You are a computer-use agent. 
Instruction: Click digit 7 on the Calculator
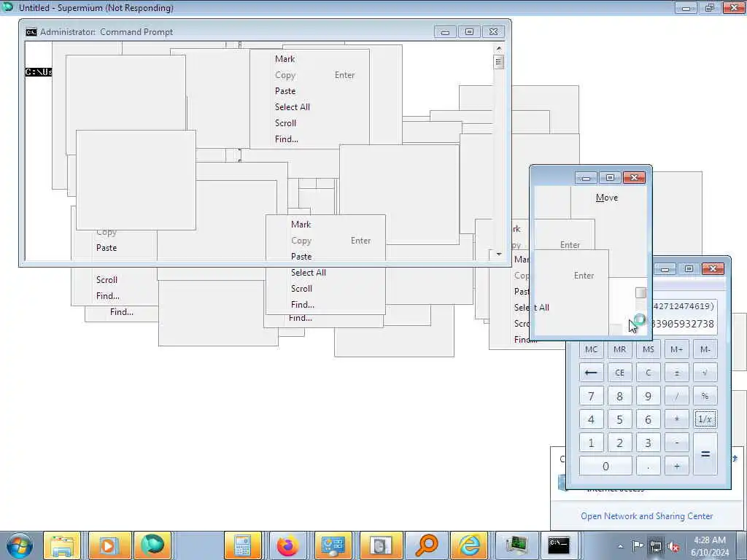591,396
